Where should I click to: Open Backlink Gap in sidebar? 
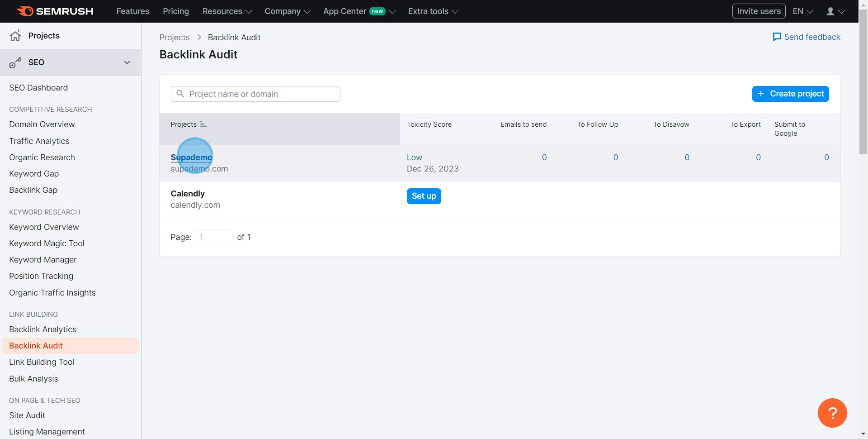[33, 190]
